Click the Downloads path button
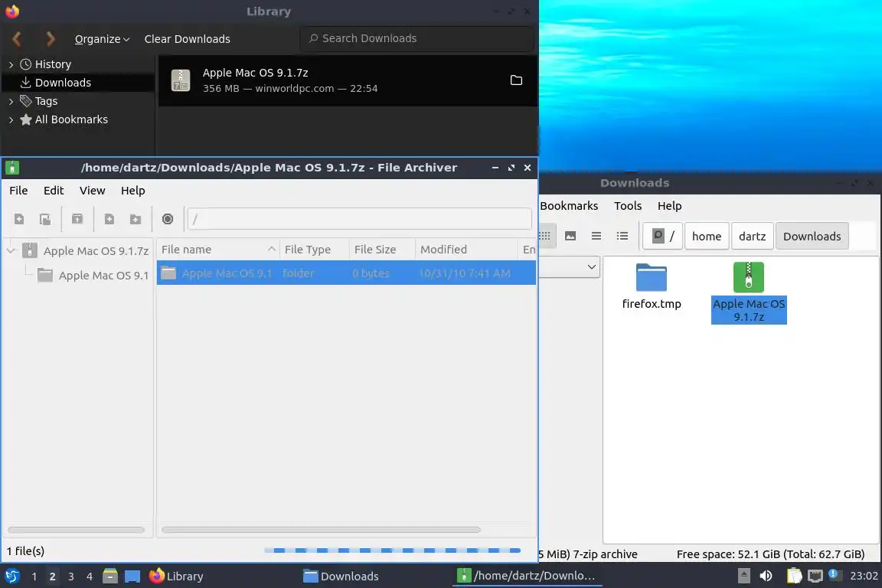This screenshot has width=882, height=588. (x=812, y=236)
